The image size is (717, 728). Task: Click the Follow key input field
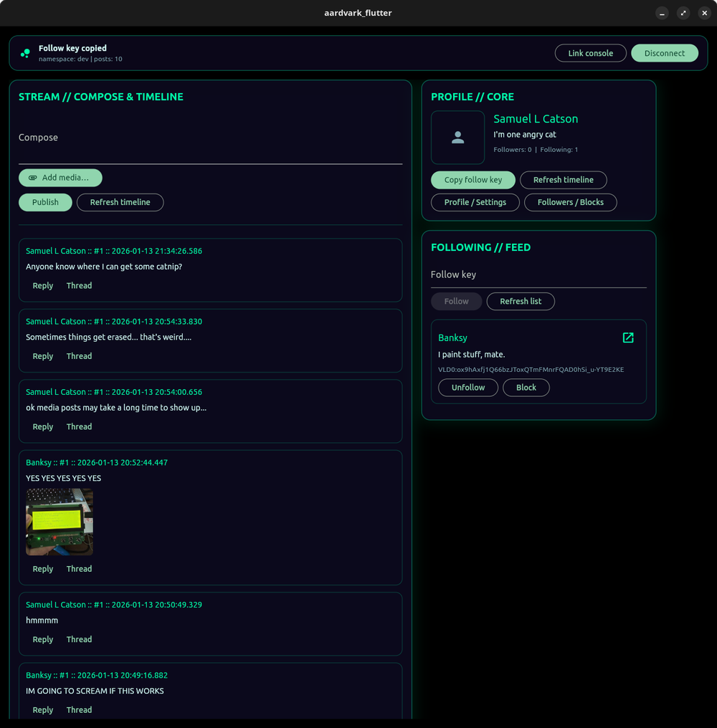[538, 275]
